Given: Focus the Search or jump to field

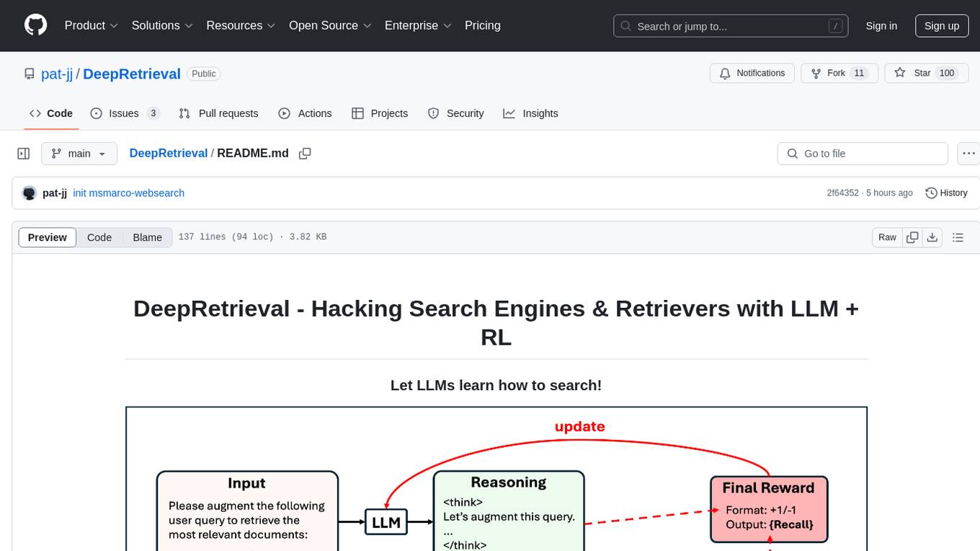Looking at the screenshot, I should click(732, 26).
